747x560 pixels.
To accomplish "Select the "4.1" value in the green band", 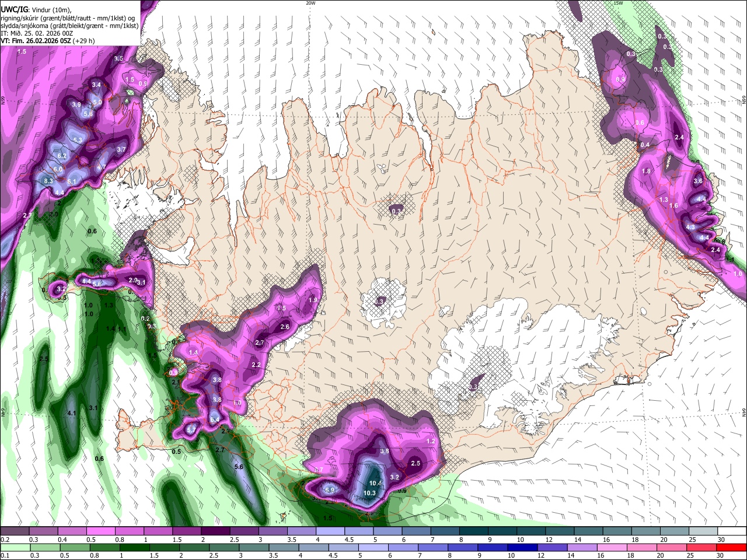I will coord(72,413).
